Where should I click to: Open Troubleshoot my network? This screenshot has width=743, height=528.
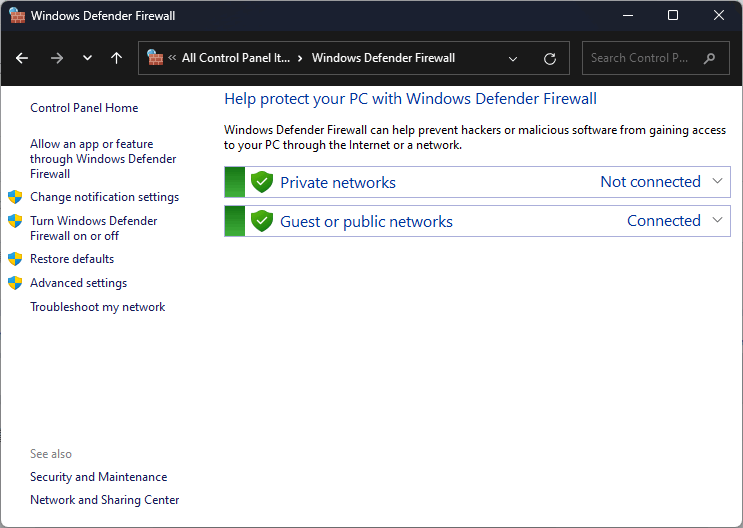click(97, 307)
